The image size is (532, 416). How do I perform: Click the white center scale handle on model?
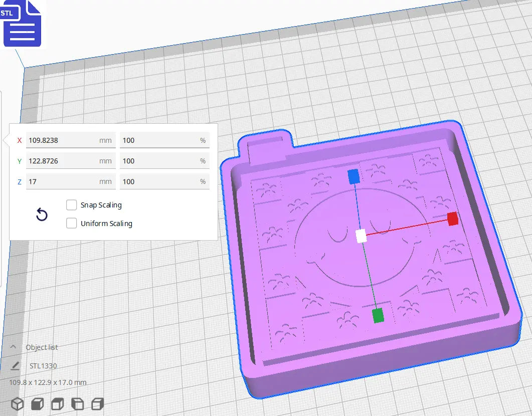pyautogui.click(x=362, y=236)
